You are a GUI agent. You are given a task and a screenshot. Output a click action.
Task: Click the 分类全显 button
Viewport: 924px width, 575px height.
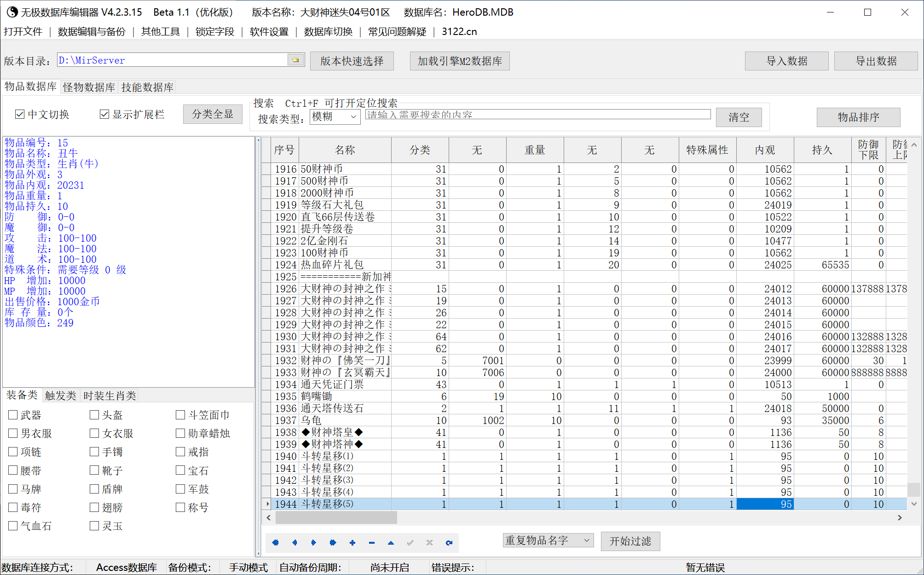[213, 114]
